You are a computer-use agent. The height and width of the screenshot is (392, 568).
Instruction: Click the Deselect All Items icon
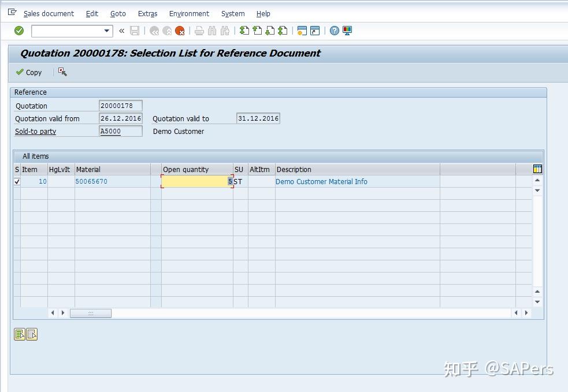click(32, 334)
